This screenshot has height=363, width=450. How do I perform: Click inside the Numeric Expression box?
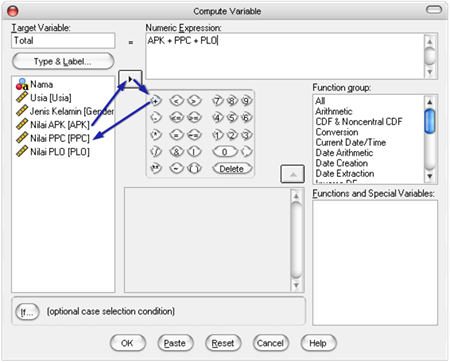tap(285, 56)
